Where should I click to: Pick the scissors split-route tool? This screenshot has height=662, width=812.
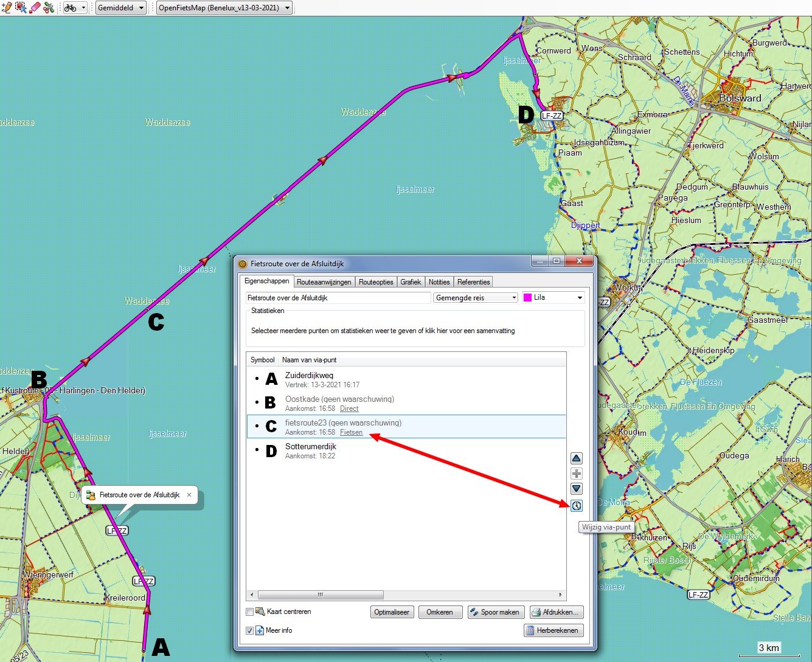point(49,7)
